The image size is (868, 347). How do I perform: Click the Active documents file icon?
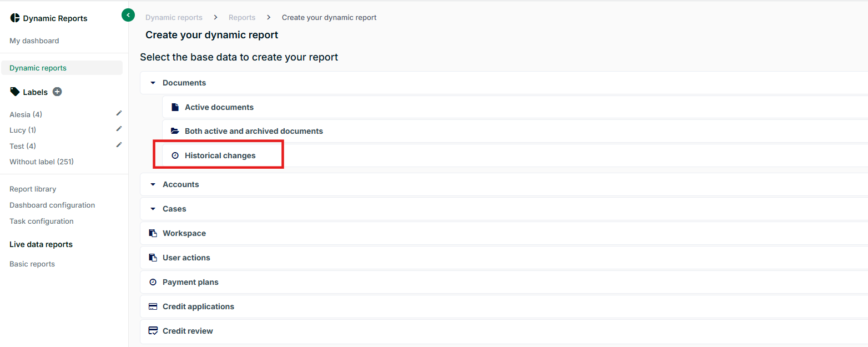175,107
